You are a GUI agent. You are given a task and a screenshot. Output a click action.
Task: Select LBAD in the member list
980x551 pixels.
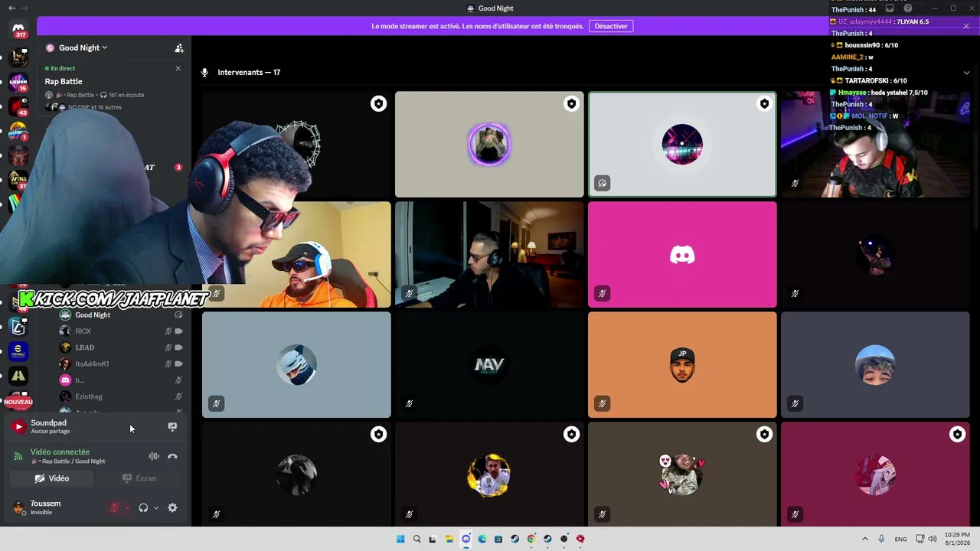[122, 347]
